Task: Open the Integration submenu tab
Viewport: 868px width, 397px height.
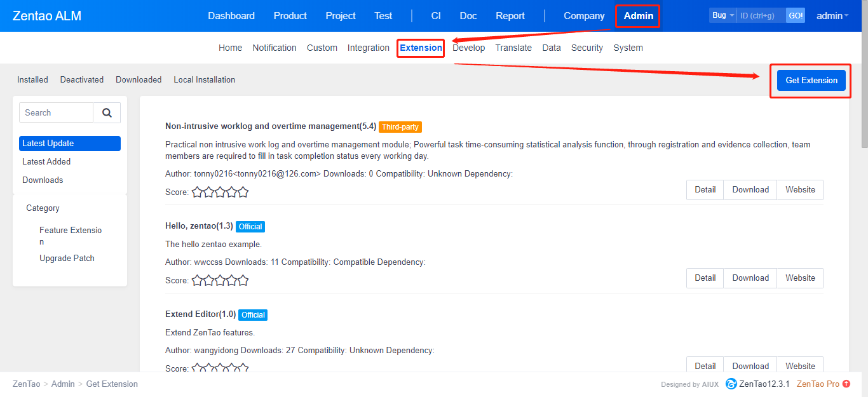Action: click(369, 48)
